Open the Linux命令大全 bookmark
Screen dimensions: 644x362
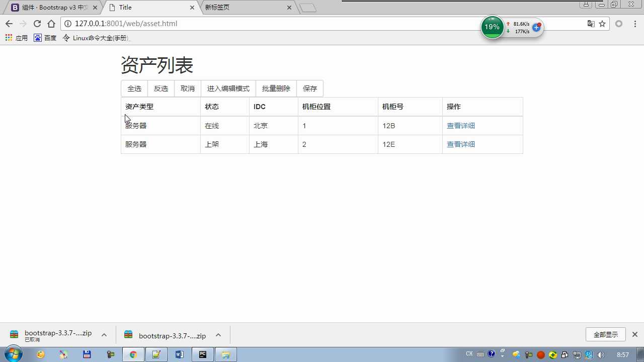(x=96, y=38)
